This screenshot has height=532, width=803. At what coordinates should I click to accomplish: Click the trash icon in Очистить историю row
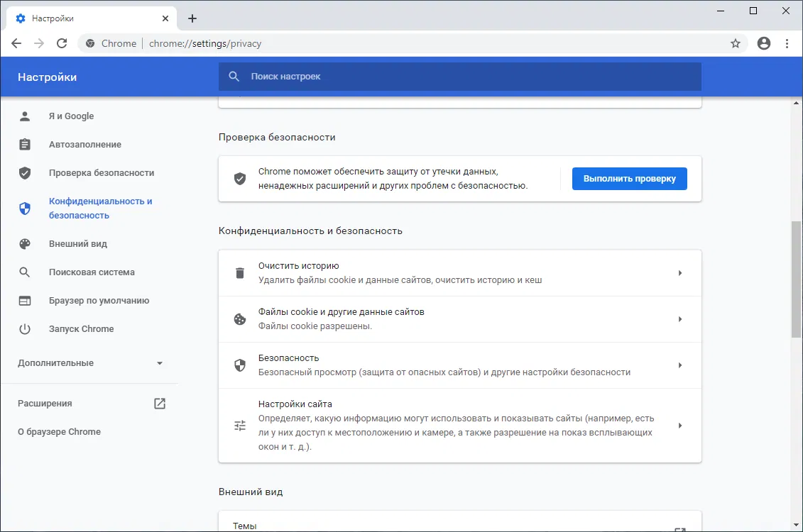(240, 273)
